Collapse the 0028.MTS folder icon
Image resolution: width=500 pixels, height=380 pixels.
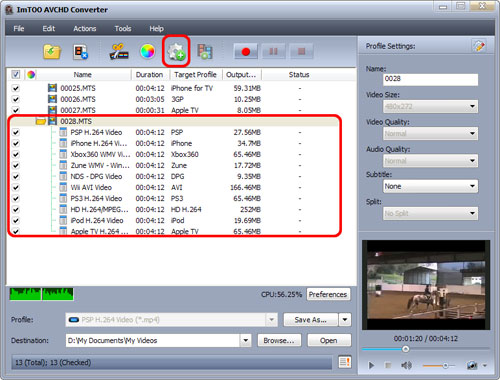point(41,121)
